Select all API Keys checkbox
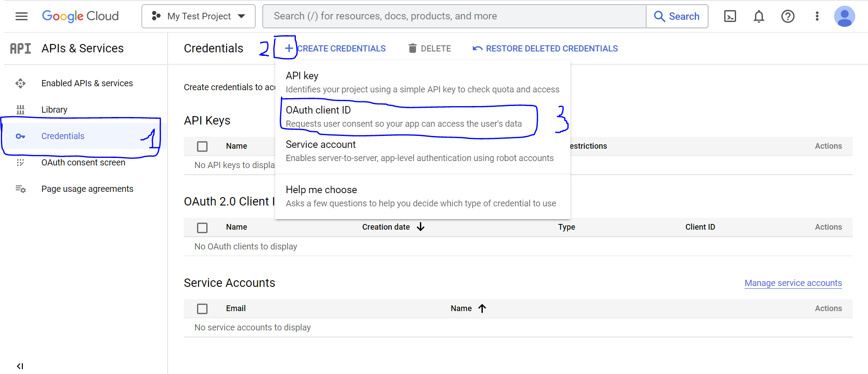The image size is (868, 374). [202, 146]
